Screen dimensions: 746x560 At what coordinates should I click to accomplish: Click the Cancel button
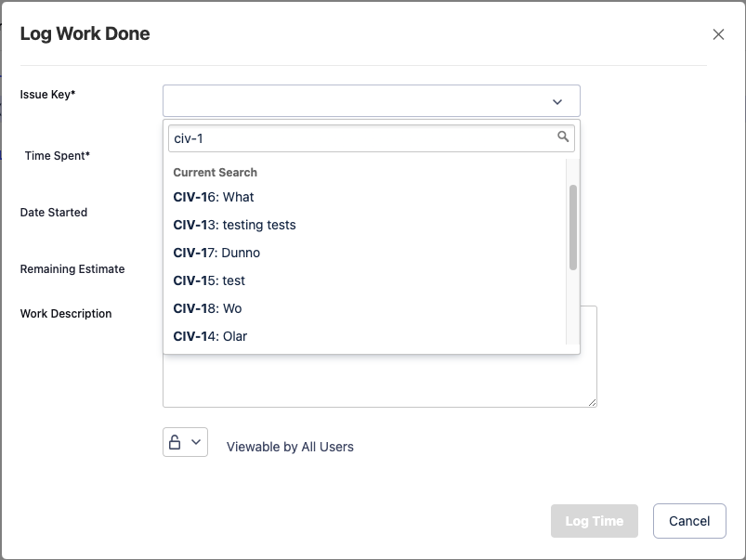tap(689, 521)
